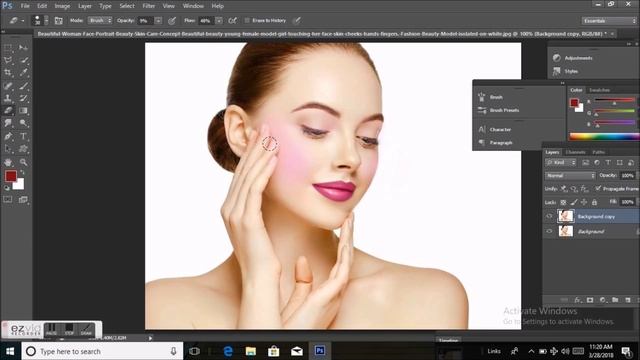The image size is (640, 360).
Task: Select the Path Selection tool
Action: coord(8,149)
